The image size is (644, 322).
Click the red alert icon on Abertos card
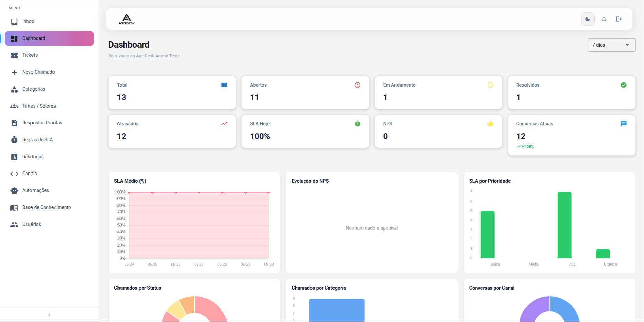[357, 85]
